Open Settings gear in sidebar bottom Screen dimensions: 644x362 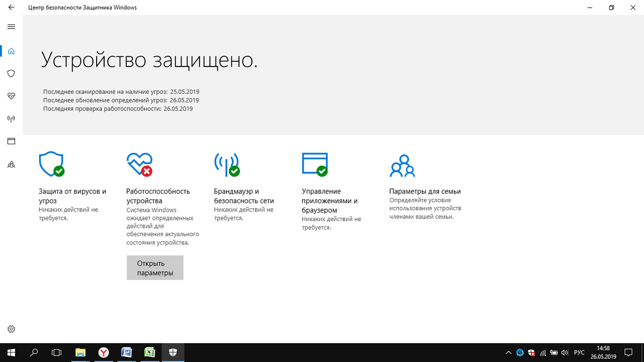pos(11,329)
